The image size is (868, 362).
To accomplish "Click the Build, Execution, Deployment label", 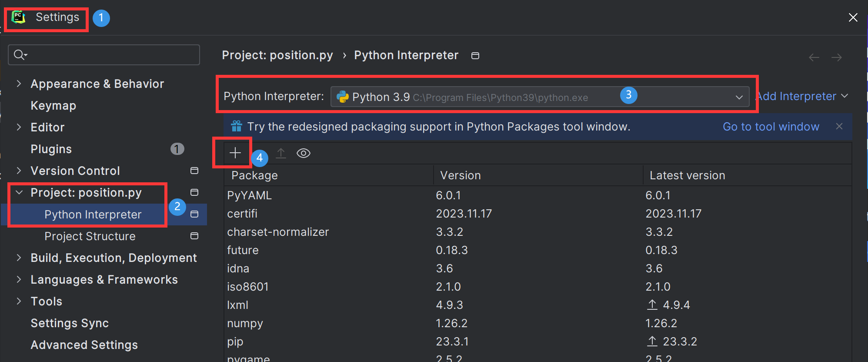I will [x=114, y=258].
